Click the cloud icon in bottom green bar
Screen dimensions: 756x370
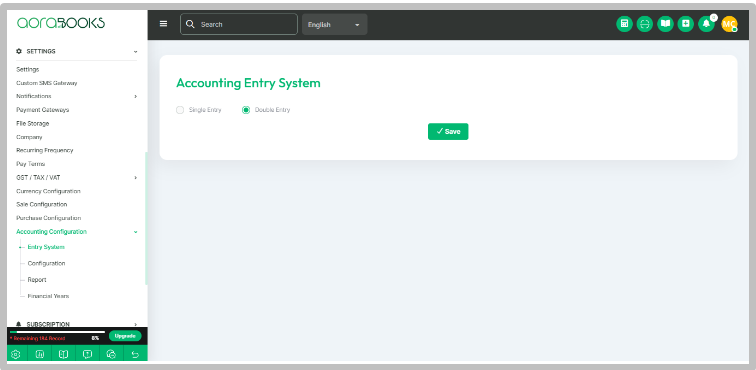(111, 354)
